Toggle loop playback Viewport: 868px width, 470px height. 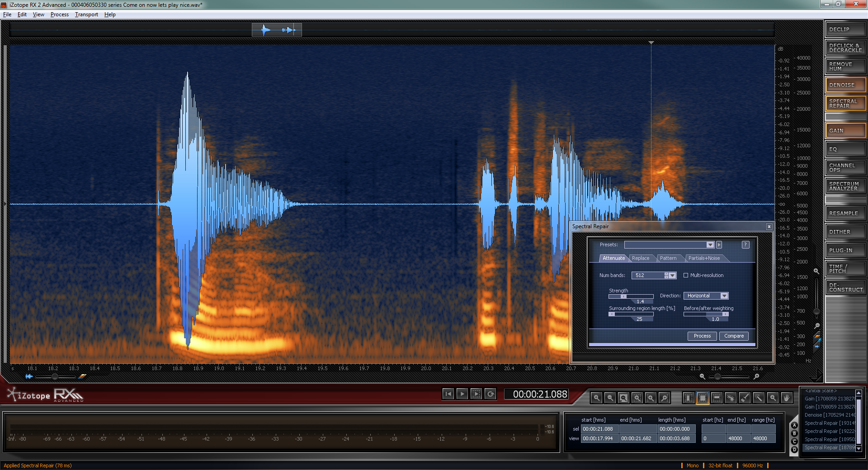pos(491,394)
